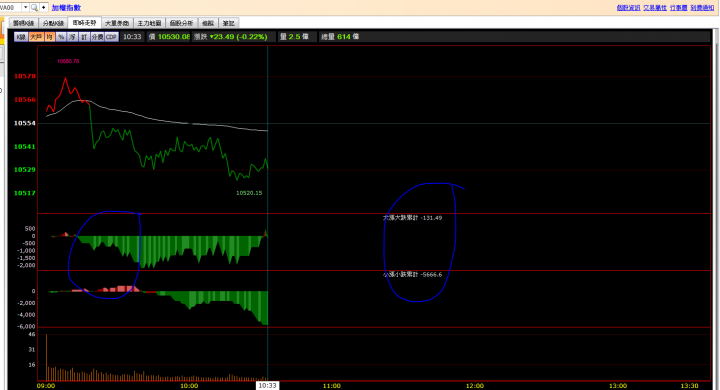Open the stock code dropdown arrow
720x390 pixels.
[x=26, y=7]
